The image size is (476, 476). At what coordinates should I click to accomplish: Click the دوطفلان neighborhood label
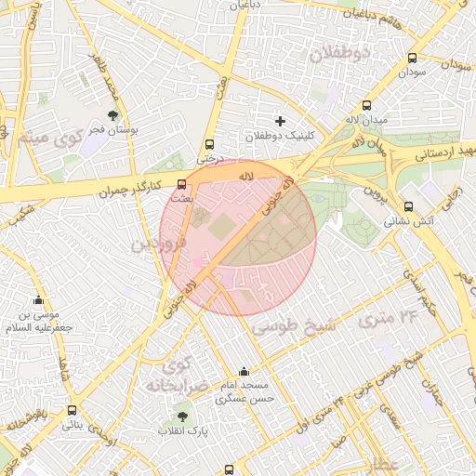[340, 55]
